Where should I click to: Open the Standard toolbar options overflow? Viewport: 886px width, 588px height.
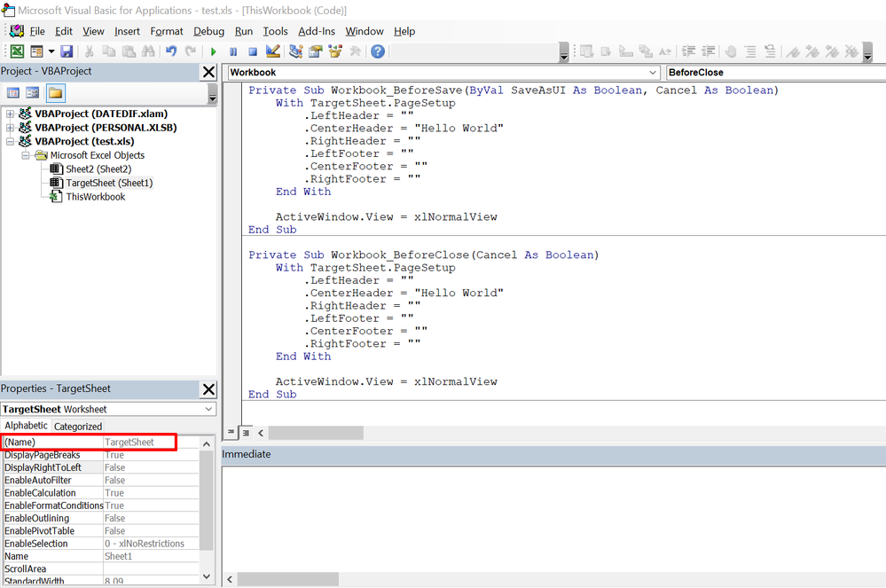coord(564,52)
